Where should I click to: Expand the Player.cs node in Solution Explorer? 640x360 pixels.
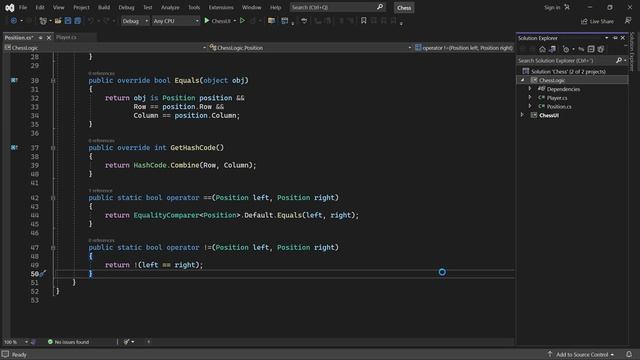coord(530,98)
